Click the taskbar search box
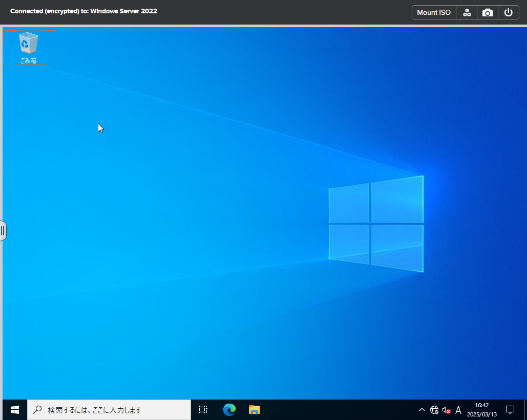The width and height of the screenshot is (527, 420). pyautogui.click(x=109, y=410)
